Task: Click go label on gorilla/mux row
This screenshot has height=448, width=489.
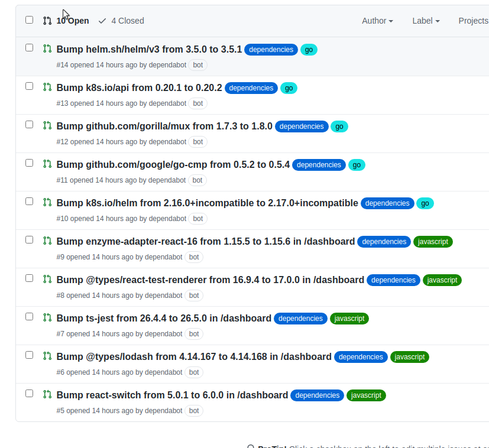Action: point(339,126)
